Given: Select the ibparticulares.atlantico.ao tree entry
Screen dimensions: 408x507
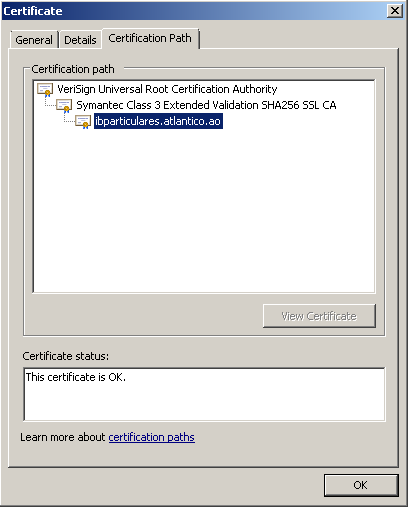Looking at the screenshot, I should click(158, 121).
